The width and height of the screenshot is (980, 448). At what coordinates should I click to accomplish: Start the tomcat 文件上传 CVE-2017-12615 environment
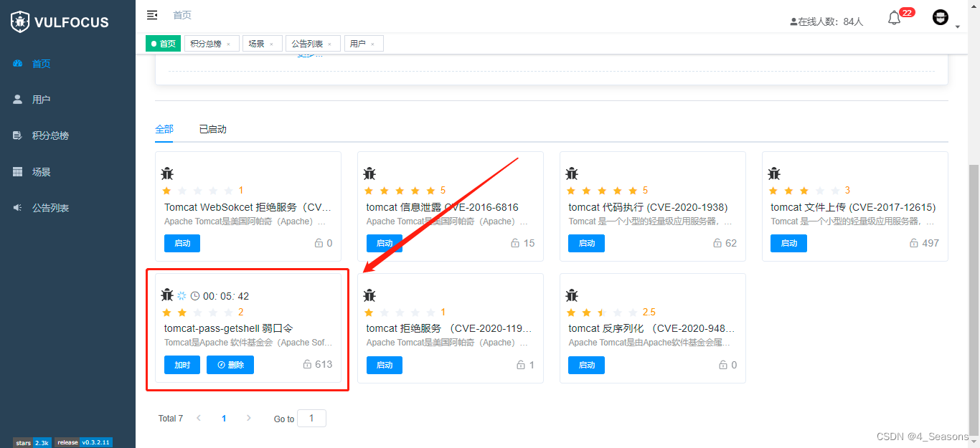coord(789,243)
